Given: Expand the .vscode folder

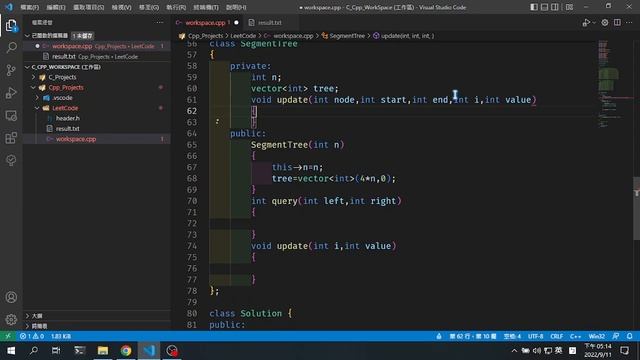Looking at the screenshot, I should click(x=62, y=98).
